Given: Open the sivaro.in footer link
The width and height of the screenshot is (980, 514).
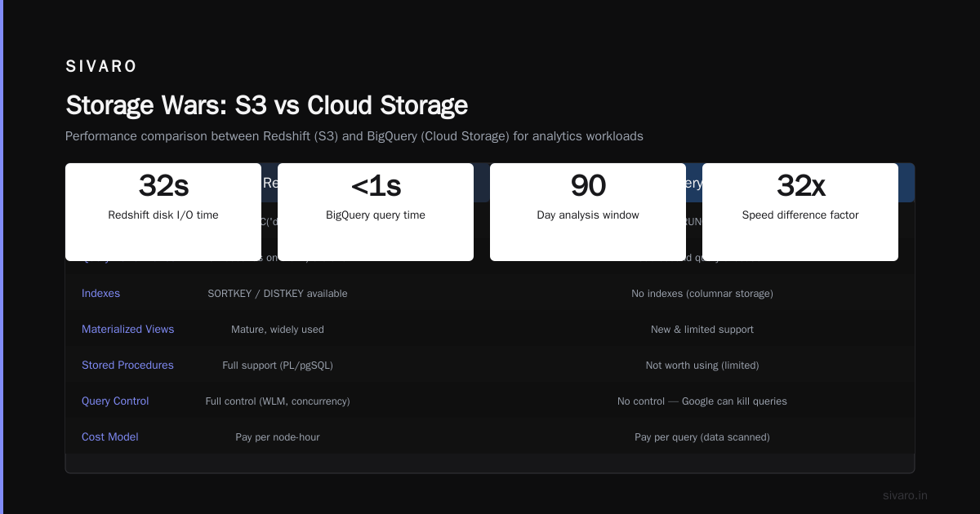Looking at the screenshot, I should pos(905,496).
